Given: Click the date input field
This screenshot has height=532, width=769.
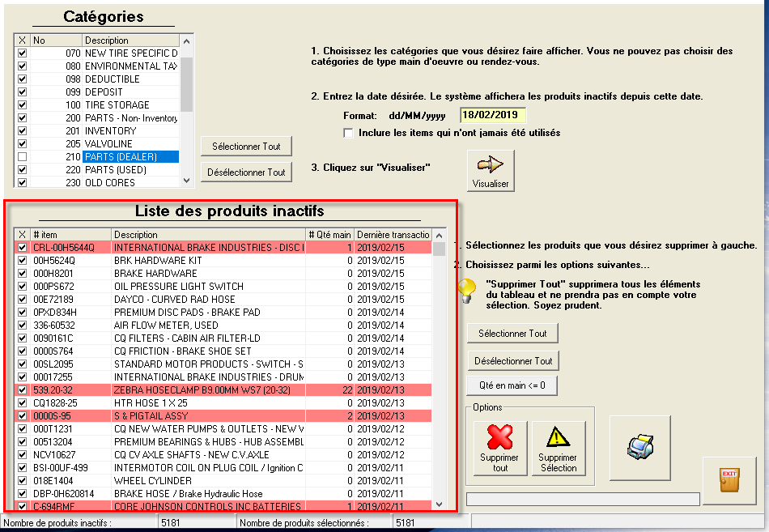Looking at the screenshot, I should pyautogui.click(x=492, y=116).
